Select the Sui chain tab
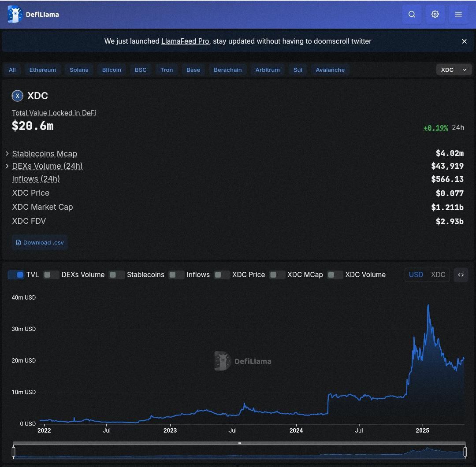The width and height of the screenshot is (476, 467). click(297, 70)
